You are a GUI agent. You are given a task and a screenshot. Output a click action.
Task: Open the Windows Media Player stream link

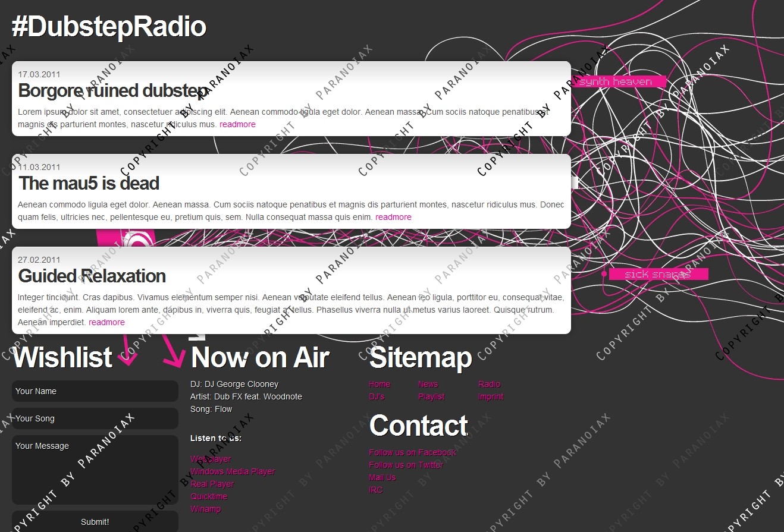pos(233,471)
